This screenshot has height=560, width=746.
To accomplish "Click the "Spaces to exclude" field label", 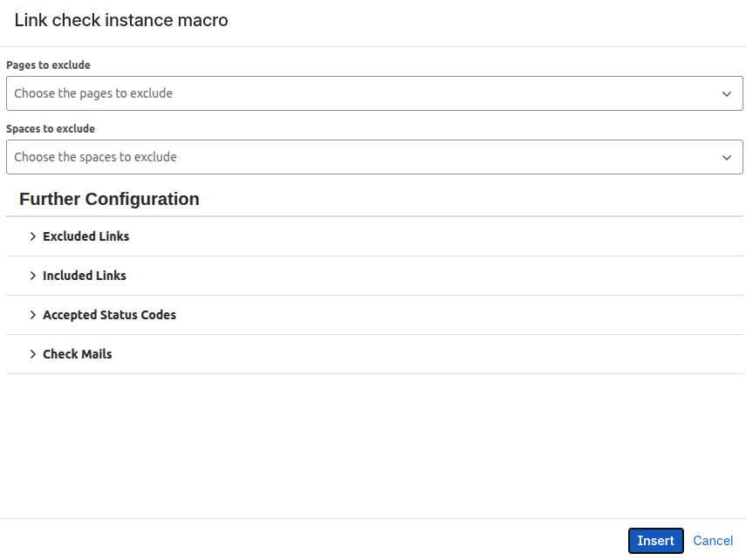I will click(51, 129).
